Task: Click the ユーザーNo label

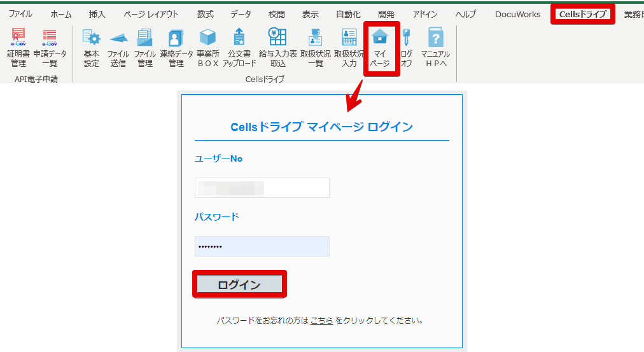Action: (218, 158)
